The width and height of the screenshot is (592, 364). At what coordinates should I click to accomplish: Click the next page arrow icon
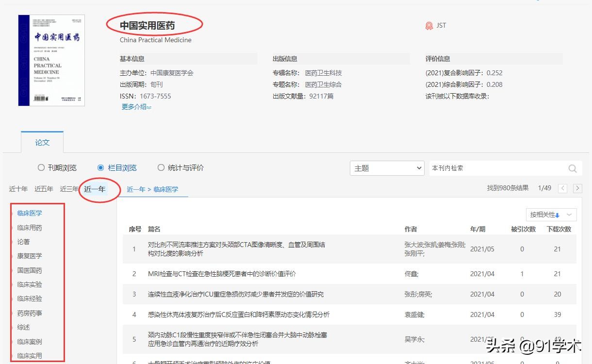[x=577, y=188]
